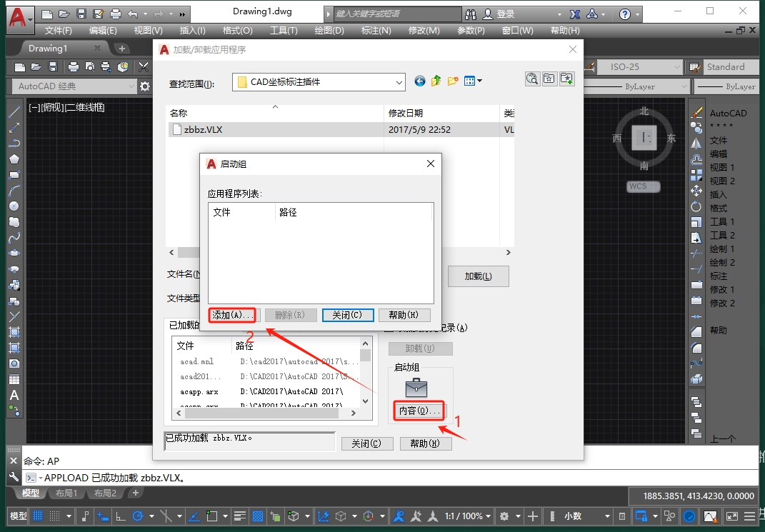
Task: Open the 标注(N) menu
Action: [376, 31]
